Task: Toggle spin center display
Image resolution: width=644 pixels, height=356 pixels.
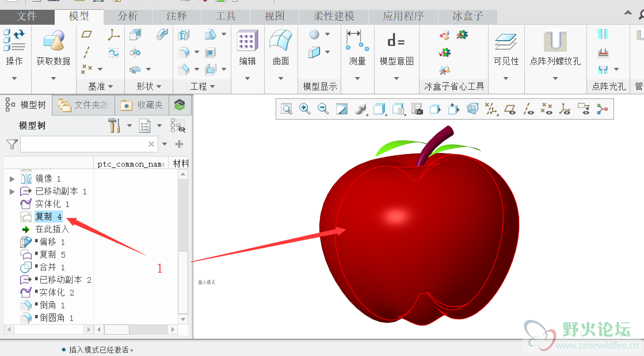Action: coord(602,109)
